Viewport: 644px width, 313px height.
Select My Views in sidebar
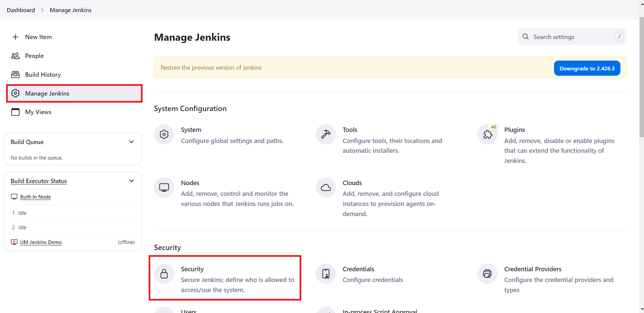[x=73, y=112]
